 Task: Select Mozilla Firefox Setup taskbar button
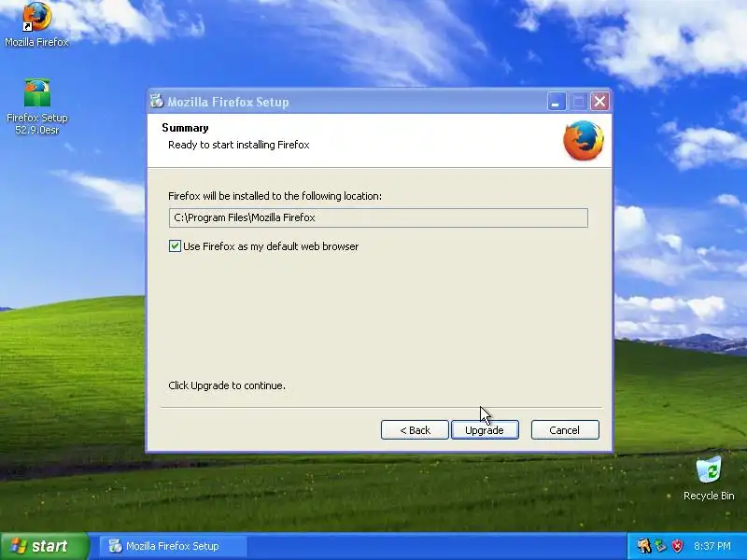pyautogui.click(x=173, y=546)
